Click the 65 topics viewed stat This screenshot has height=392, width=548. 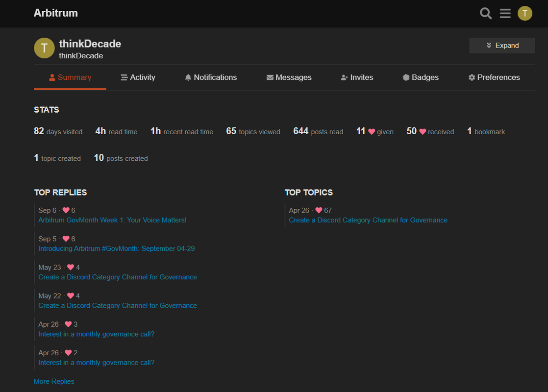point(253,131)
